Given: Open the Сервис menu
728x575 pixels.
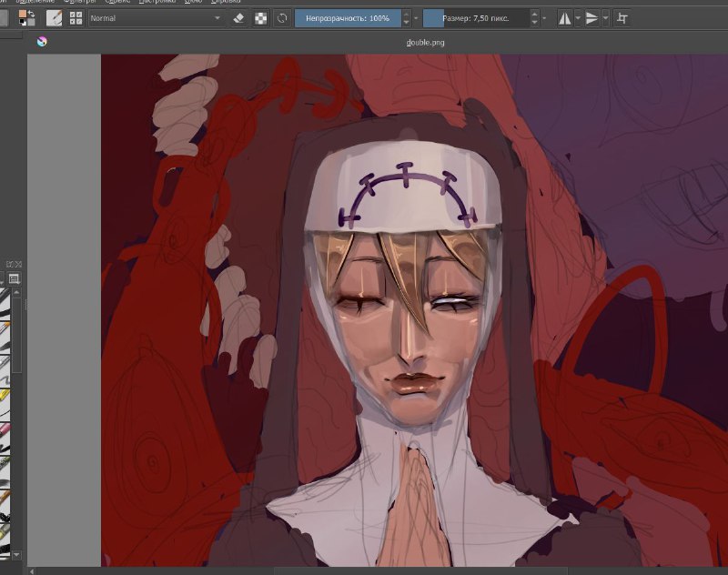Looking at the screenshot, I should pyautogui.click(x=117, y=2).
